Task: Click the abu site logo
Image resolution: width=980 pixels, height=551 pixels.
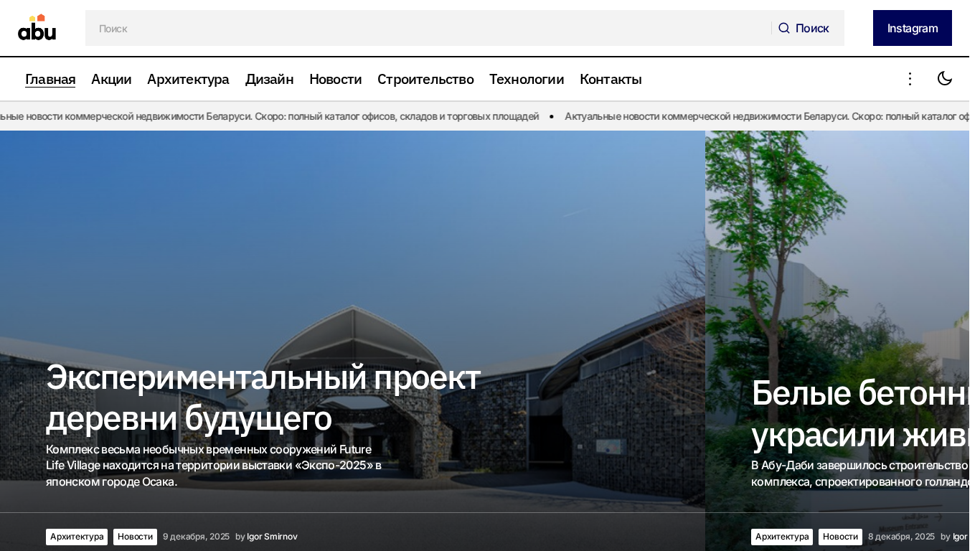Action: (x=37, y=27)
